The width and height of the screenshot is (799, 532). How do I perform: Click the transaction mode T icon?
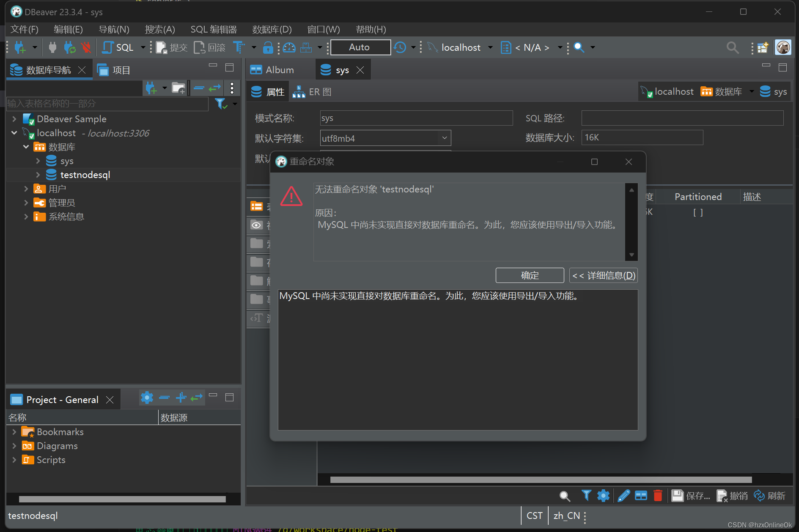(239, 47)
